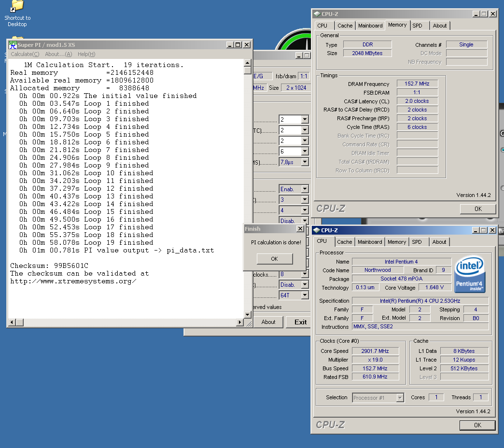
Task: Close the Super PI window
Action: (247, 45)
